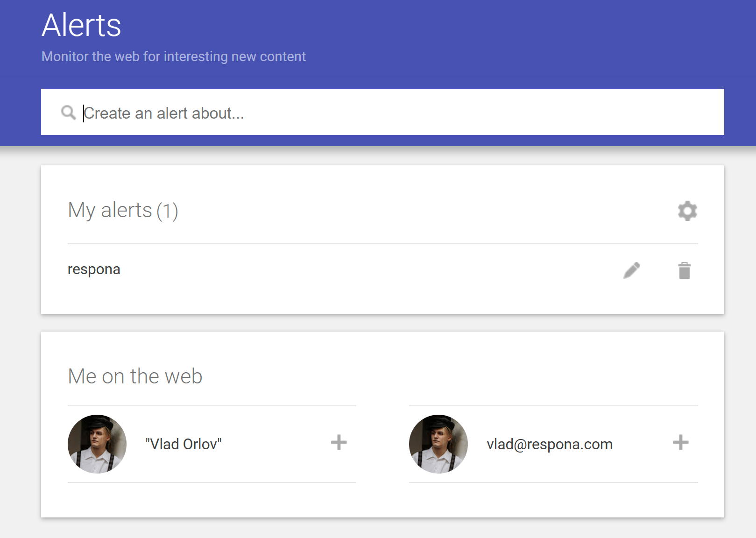The image size is (756, 538).
Task: Click the Alerts page title
Action: 81,25
